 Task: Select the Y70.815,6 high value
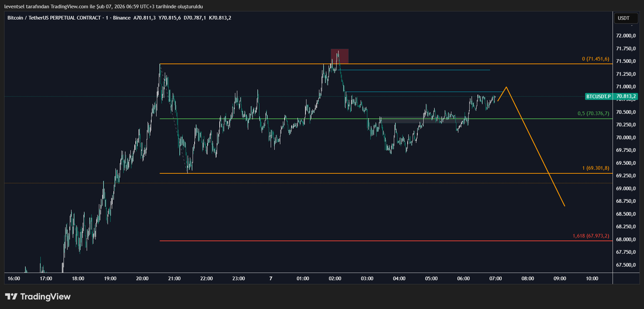click(170, 18)
